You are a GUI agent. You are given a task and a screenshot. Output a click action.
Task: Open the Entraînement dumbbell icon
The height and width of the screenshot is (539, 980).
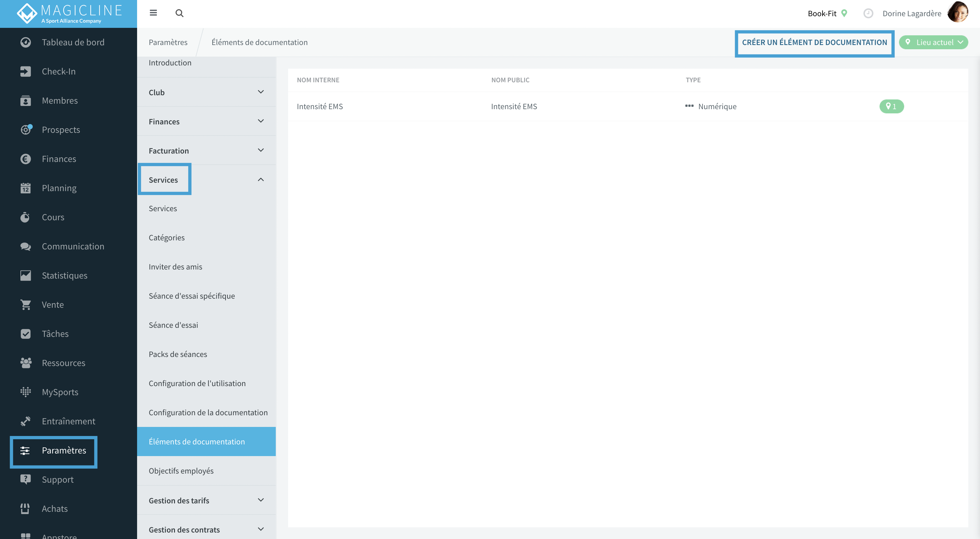point(26,421)
